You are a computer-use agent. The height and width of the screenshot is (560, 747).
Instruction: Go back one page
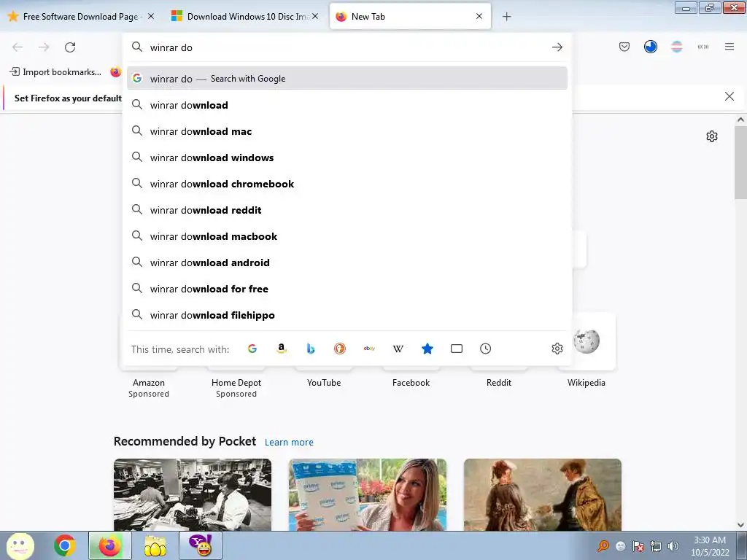pos(18,47)
